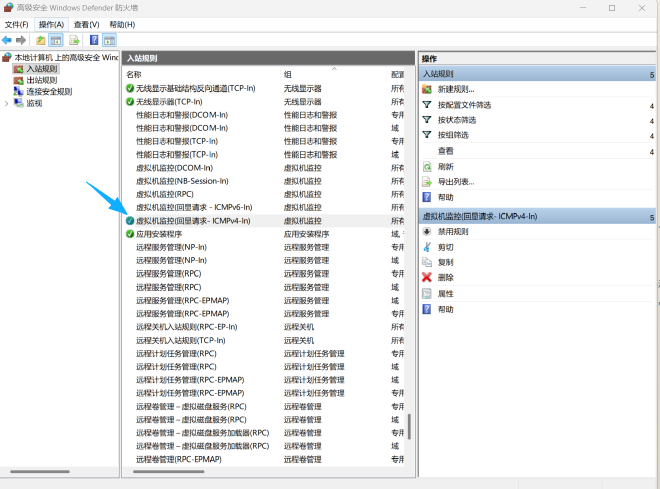Toggle the action pane visibility toolbar button
Image resolution: width=660 pixels, height=489 pixels.
[x=109, y=40]
